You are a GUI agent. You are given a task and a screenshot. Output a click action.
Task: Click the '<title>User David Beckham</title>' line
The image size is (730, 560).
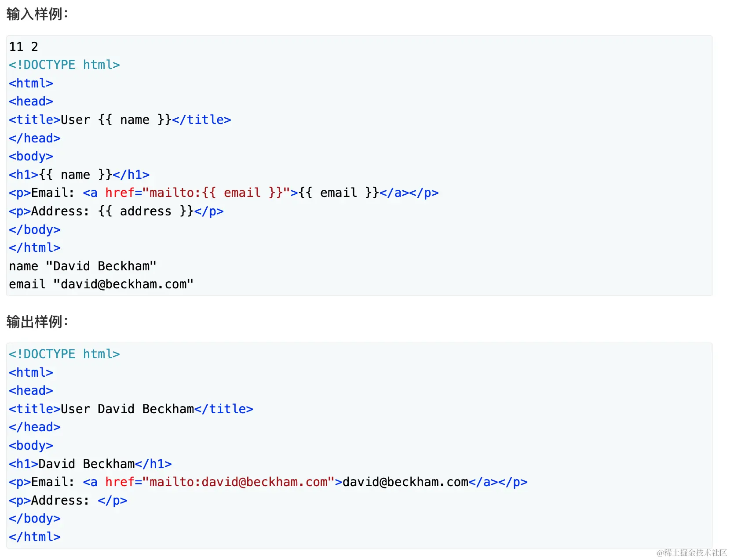131,409
